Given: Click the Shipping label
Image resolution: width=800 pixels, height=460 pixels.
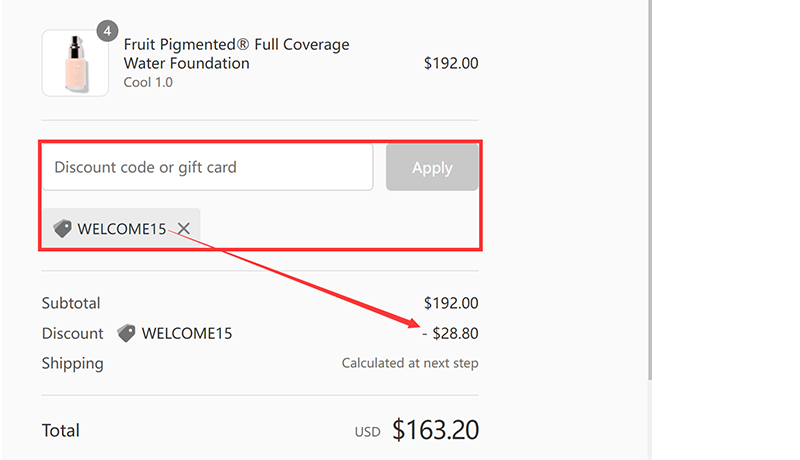Looking at the screenshot, I should [72, 363].
